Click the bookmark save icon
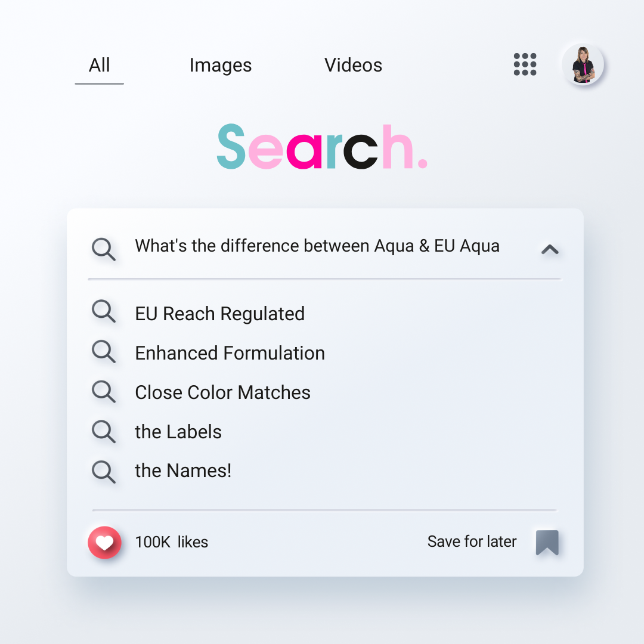Viewport: 644px width, 644px height. pos(547,543)
